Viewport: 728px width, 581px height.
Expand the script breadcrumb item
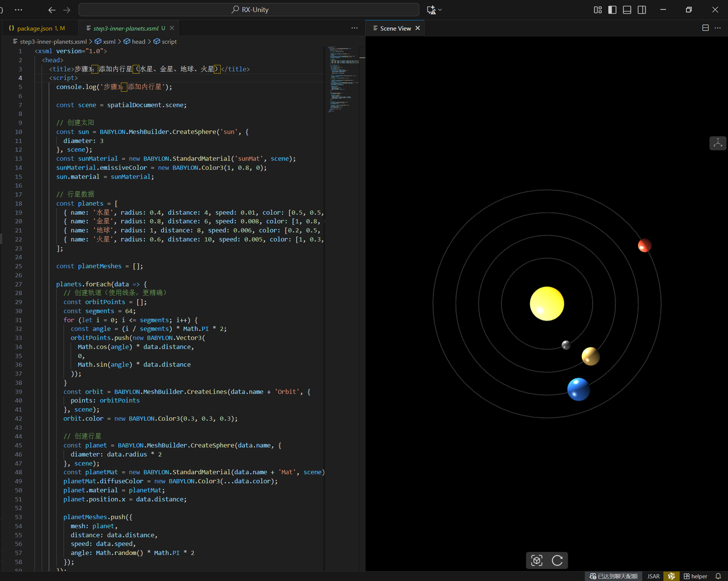pos(165,41)
